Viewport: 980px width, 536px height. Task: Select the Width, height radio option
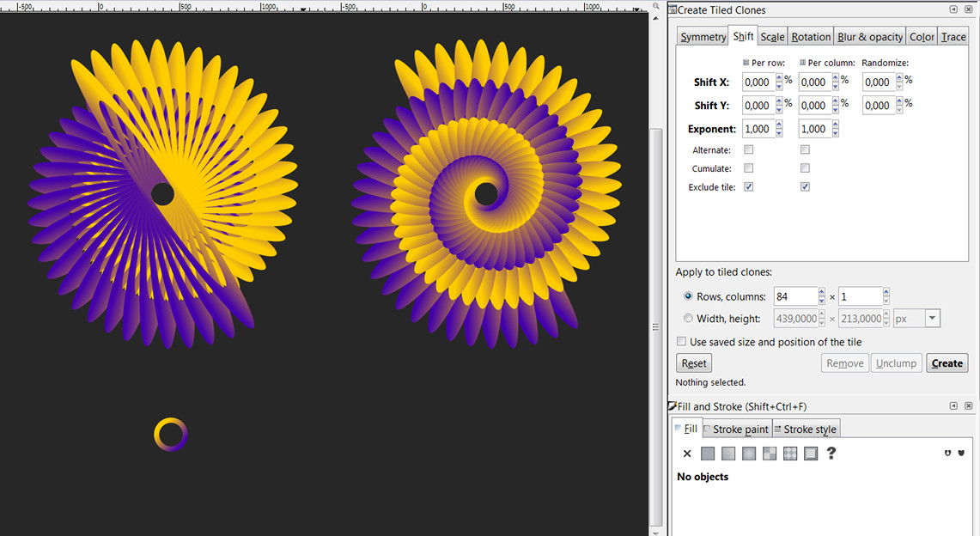pos(689,319)
